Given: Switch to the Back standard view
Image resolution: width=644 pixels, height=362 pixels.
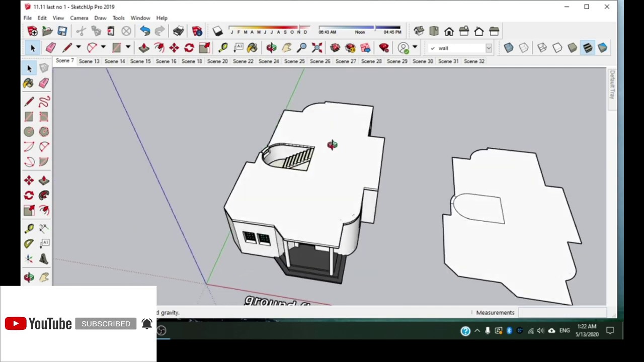Looking at the screenshot, I should pyautogui.click(x=479, y=31).
